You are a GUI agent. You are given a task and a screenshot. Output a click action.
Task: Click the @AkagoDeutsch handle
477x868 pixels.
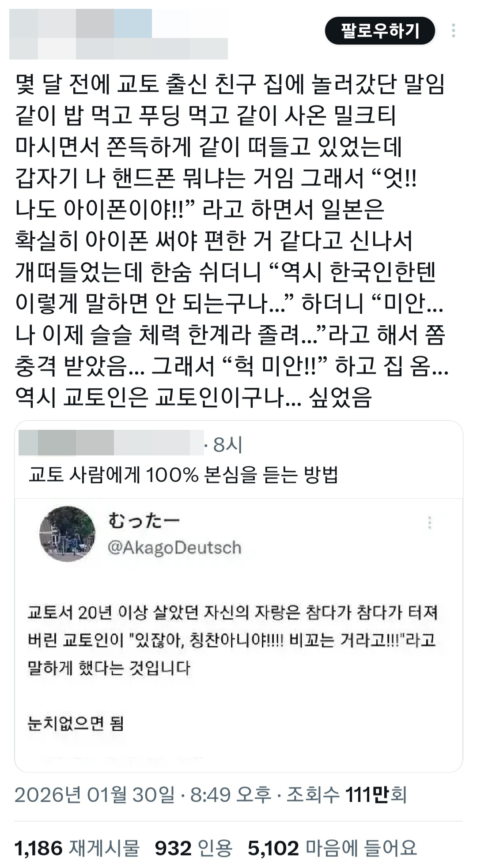click(174, 548)
